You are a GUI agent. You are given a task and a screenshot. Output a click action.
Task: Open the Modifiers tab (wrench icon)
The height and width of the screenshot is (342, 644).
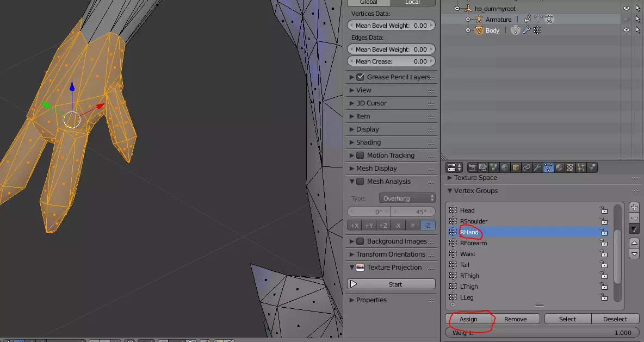coord(537,167)
